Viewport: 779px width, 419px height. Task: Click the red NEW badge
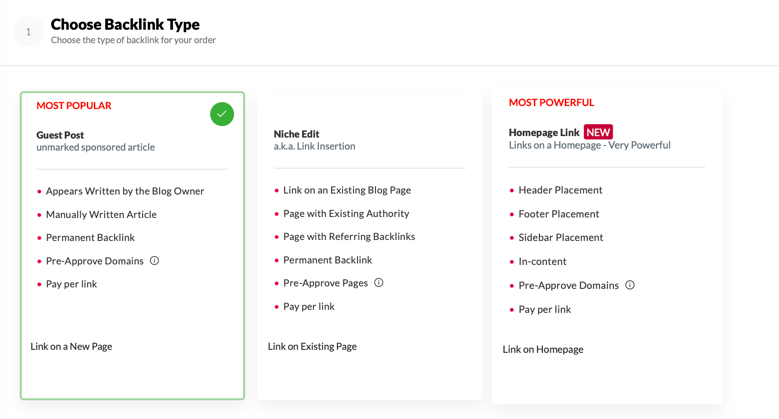pyautogui.click(x=598, y=132)
